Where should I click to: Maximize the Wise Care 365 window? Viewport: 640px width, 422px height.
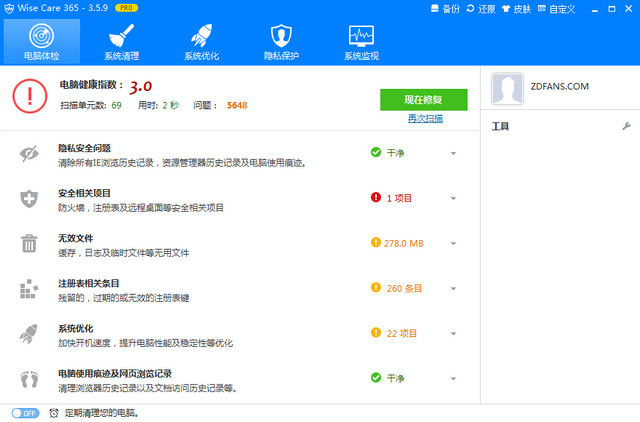(x=611, y=9)
